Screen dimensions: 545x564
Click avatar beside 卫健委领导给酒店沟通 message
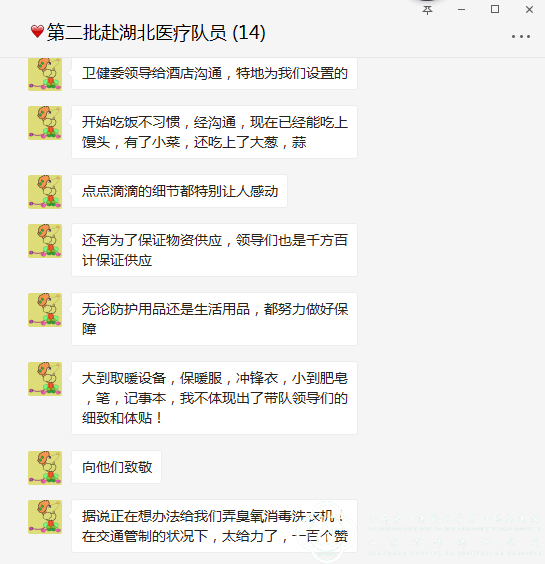[x=45, y=74]
